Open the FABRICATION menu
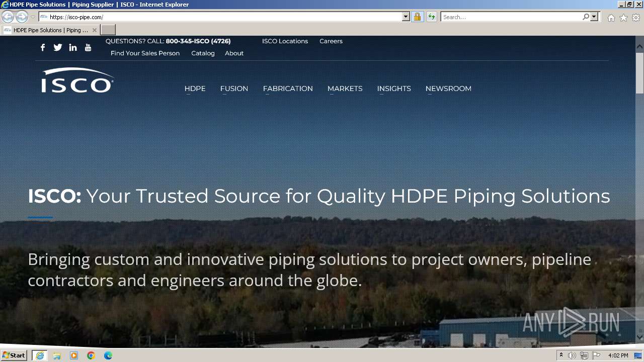Image resolution: width=644 pixels, height=362 pixels. (x=288, y=88)
